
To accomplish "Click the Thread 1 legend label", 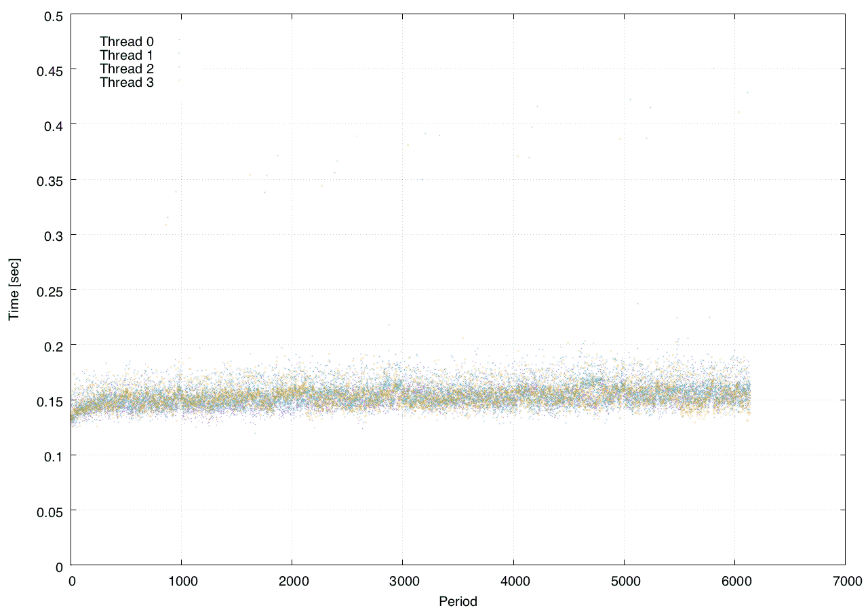I will pos(127,55).
